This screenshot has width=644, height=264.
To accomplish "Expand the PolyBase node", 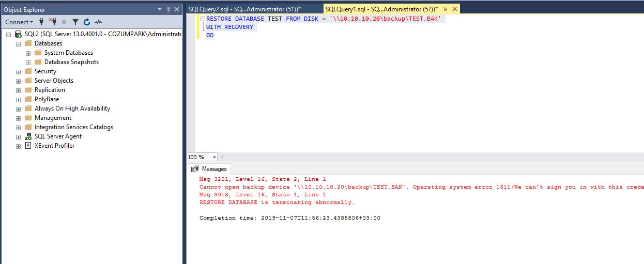I will coord(19,100).
